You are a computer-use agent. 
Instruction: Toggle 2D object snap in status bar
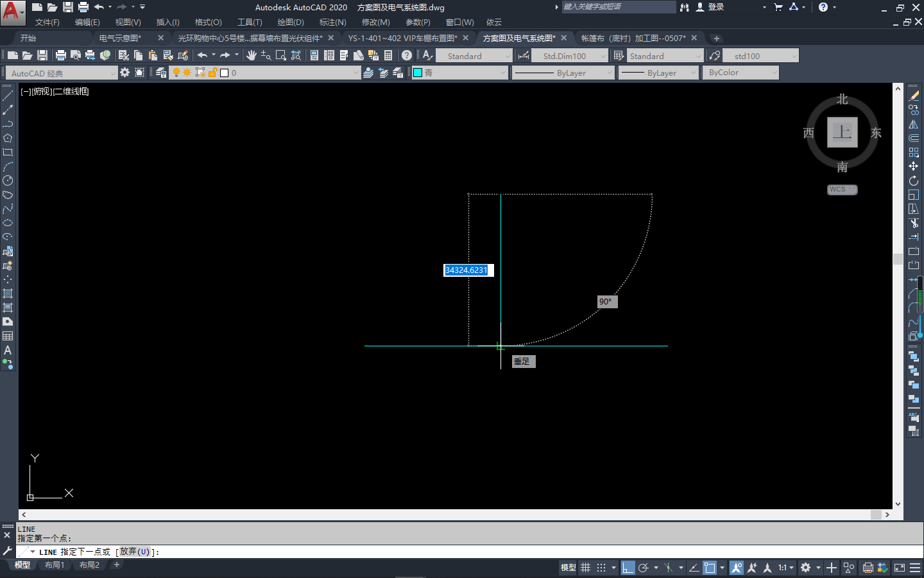point(710,568)
